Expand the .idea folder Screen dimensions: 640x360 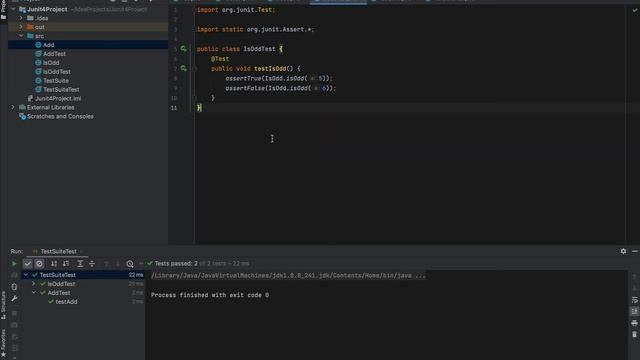pos(21,18)
